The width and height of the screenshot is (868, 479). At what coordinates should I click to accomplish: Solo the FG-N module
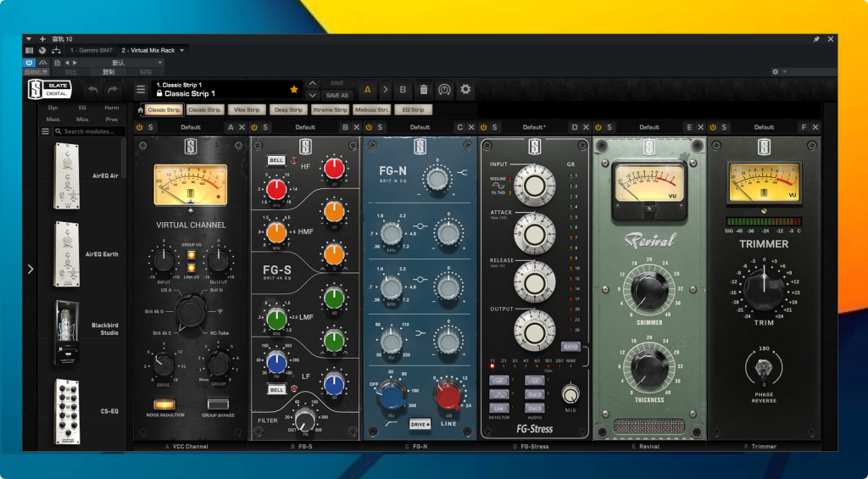[x=380, y=127]
